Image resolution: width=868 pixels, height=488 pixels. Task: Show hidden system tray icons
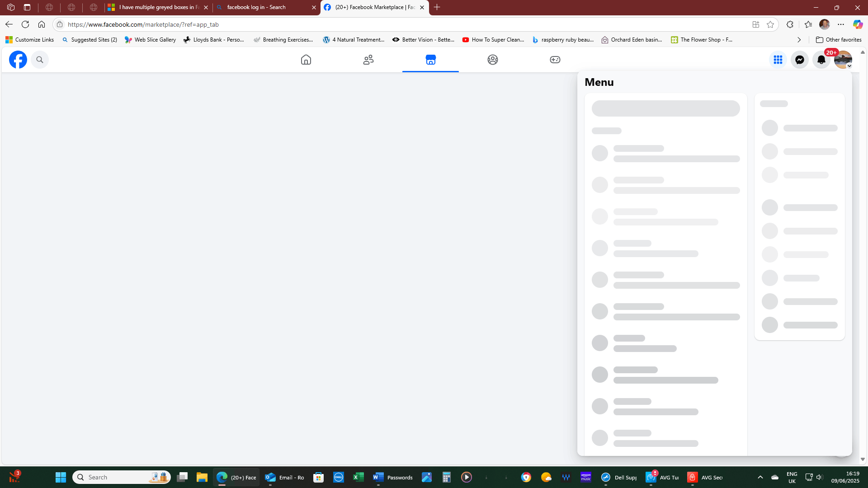(760, 477)
